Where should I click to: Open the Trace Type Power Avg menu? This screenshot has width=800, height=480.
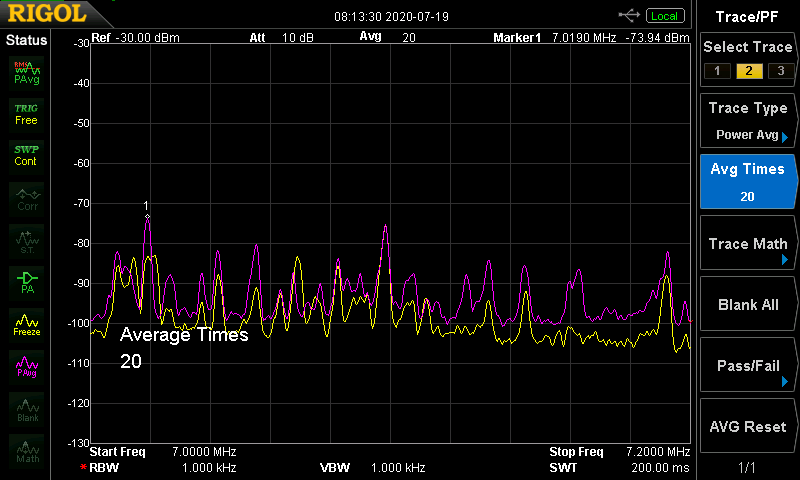coord(747,121)
